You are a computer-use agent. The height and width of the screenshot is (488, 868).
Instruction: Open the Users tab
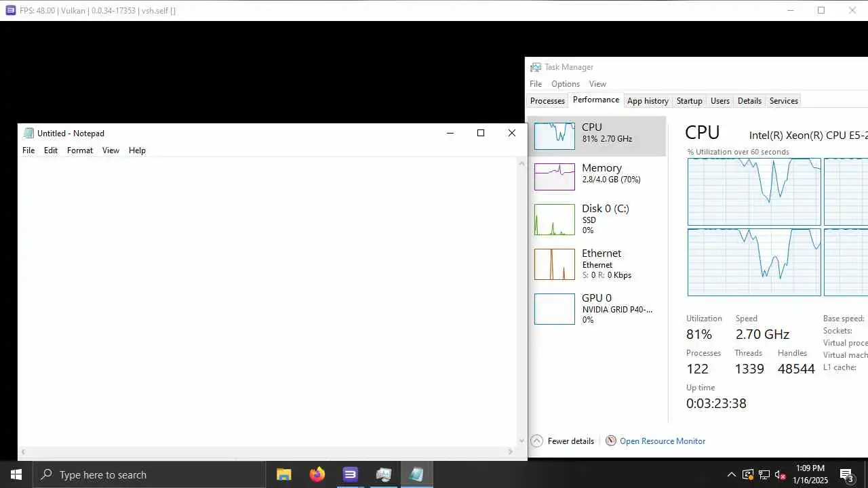(720, 101)
